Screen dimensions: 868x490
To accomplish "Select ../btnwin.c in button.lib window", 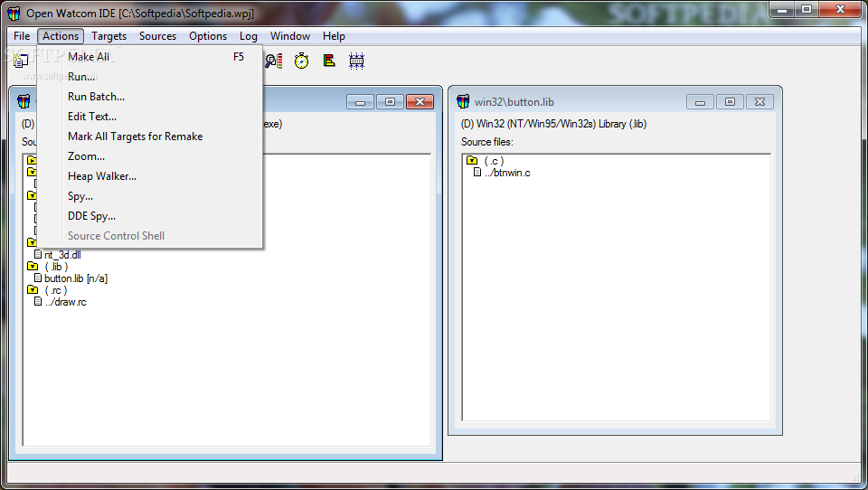I will click(x=507, y=173).
